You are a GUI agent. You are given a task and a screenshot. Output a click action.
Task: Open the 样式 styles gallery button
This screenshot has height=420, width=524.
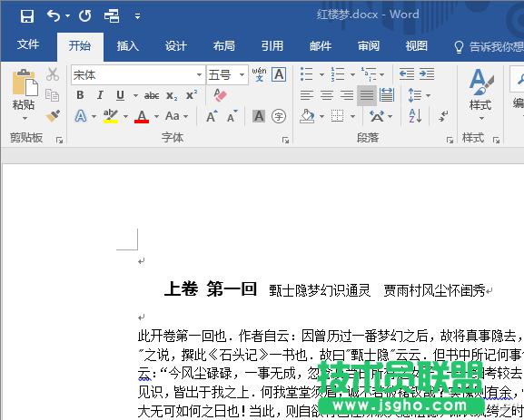pyautogui.click(x=480, y=94)
